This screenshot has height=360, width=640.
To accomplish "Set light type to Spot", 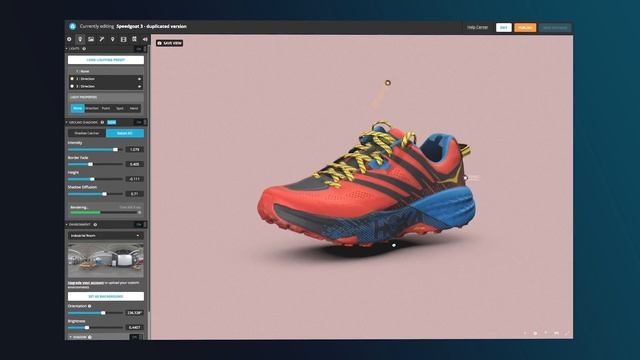I will point(120,108).
